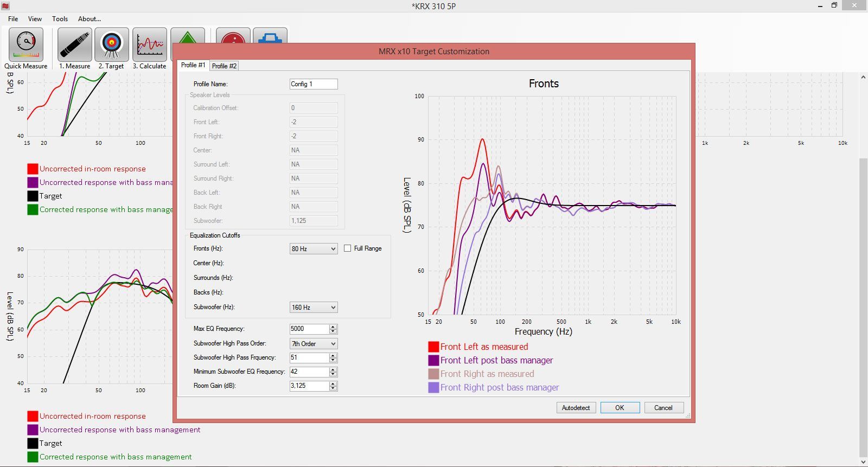868x467 pixels.
Task: Open the 3. Calculate graph icon
Action: point(150,44)
